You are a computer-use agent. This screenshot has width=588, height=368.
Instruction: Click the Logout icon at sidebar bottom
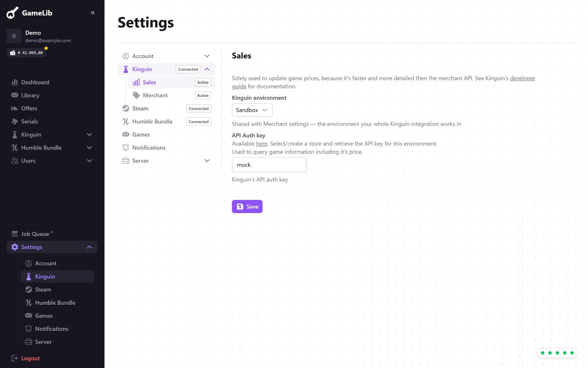coord(15,358)
